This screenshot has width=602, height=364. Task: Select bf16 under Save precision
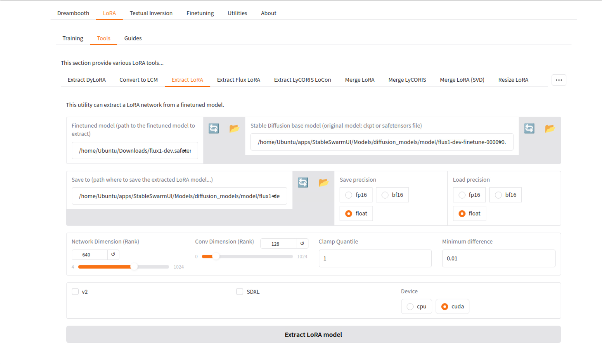[392, 195]
